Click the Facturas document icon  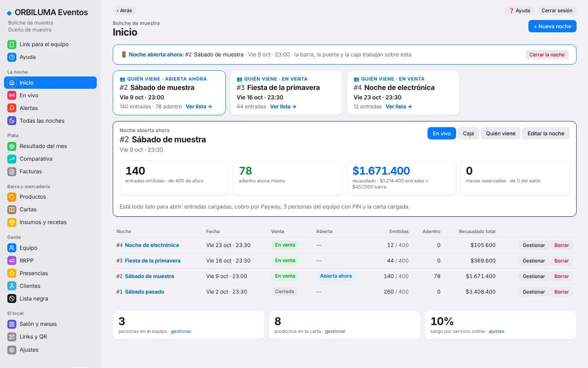(12, 171)
